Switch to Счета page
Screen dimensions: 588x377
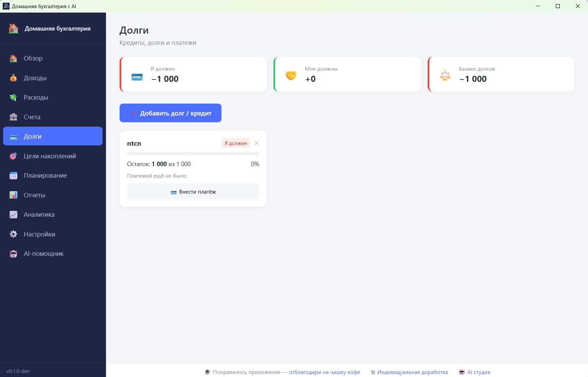53,117
